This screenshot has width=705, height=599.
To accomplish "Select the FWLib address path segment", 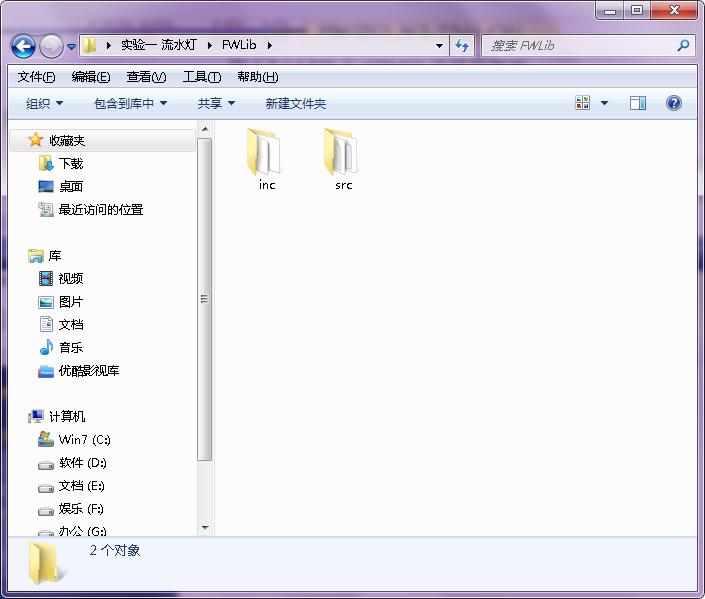I will click(x=239, y=45).
